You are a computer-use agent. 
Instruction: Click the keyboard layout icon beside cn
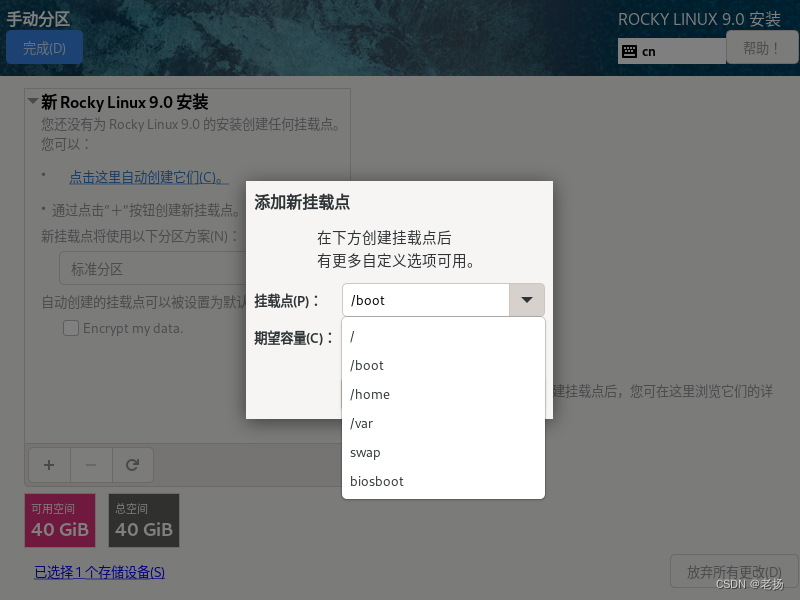pos(629,52)
